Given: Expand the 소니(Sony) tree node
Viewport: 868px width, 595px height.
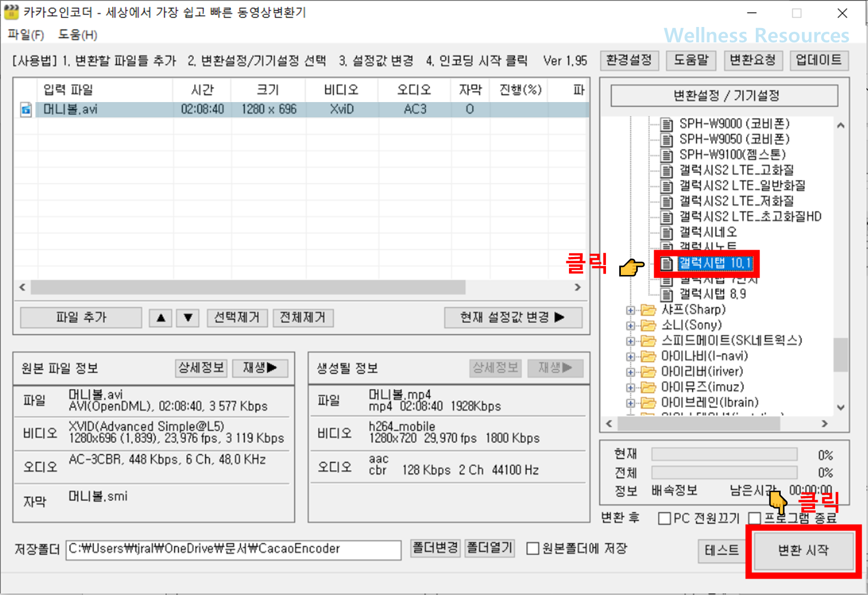Looking at the screenshot, I should point(630,325).
